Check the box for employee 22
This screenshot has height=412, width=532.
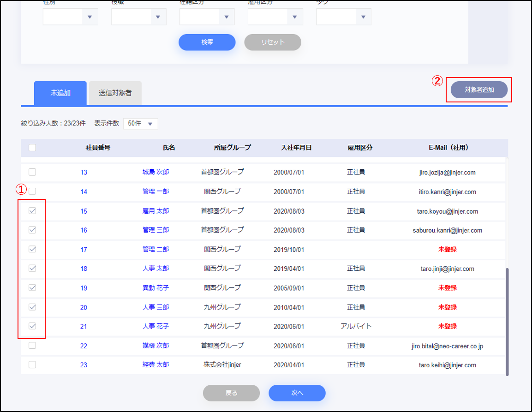[x=32, y=346]
